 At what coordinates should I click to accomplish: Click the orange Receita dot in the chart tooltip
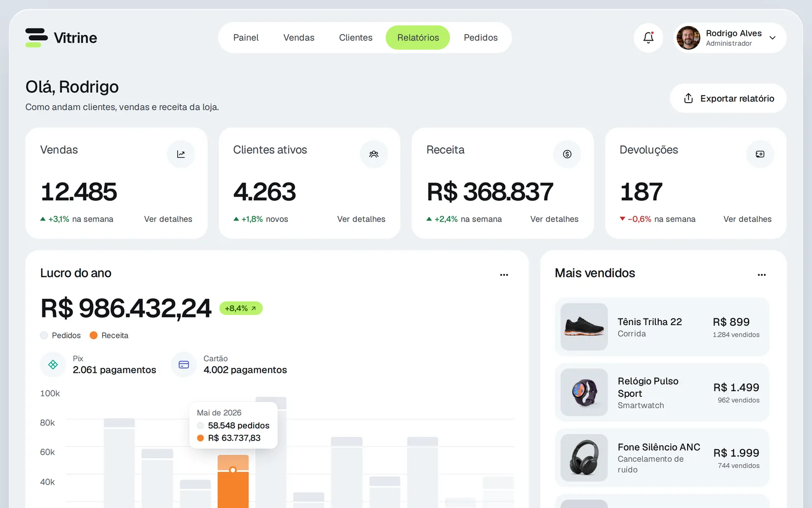[200, 438]
